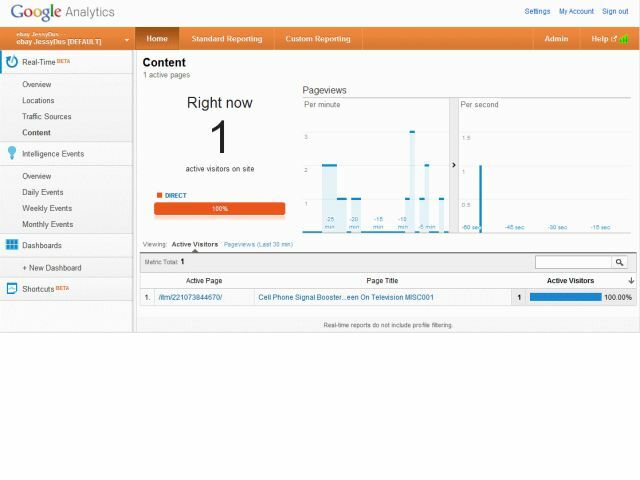Viewport: 640px width, 480px height.
Task: Click the table search input field
Action: click(x=572, y=262)
